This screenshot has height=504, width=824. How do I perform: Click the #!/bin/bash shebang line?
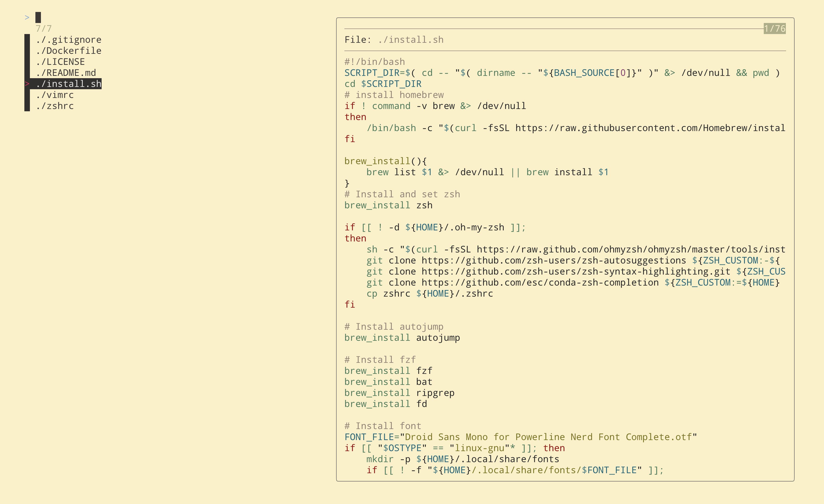point(375,62)
